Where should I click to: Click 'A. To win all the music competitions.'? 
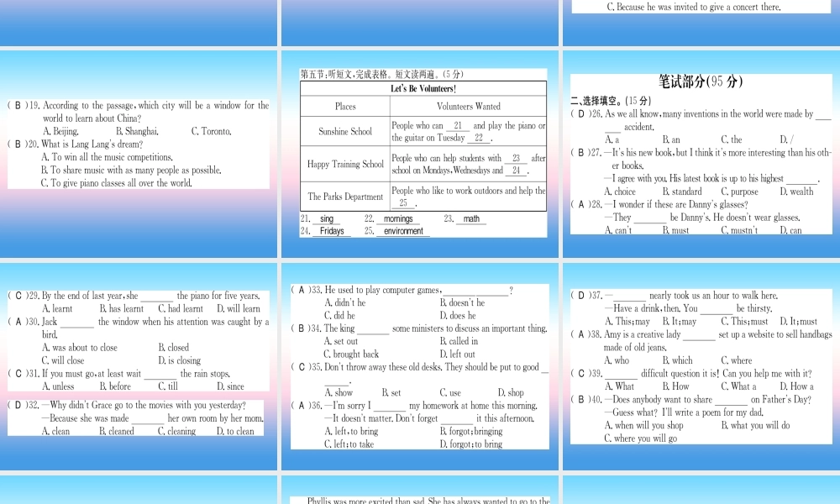coord(107,157)
